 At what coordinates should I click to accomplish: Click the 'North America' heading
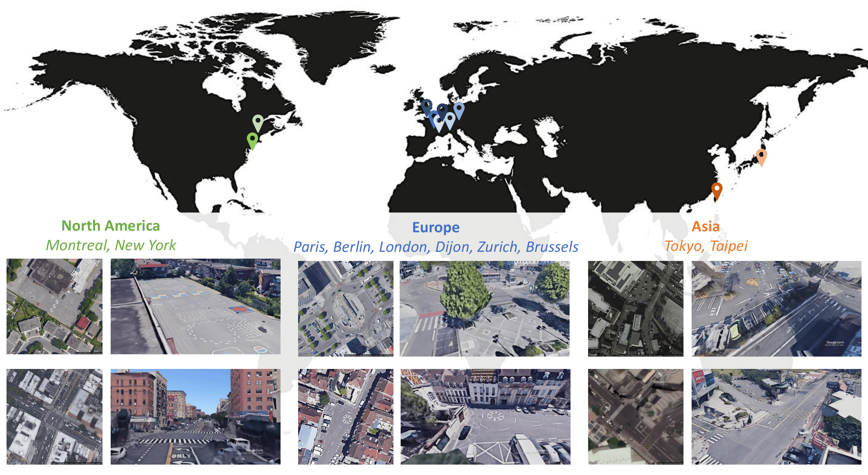click(111, 226)
